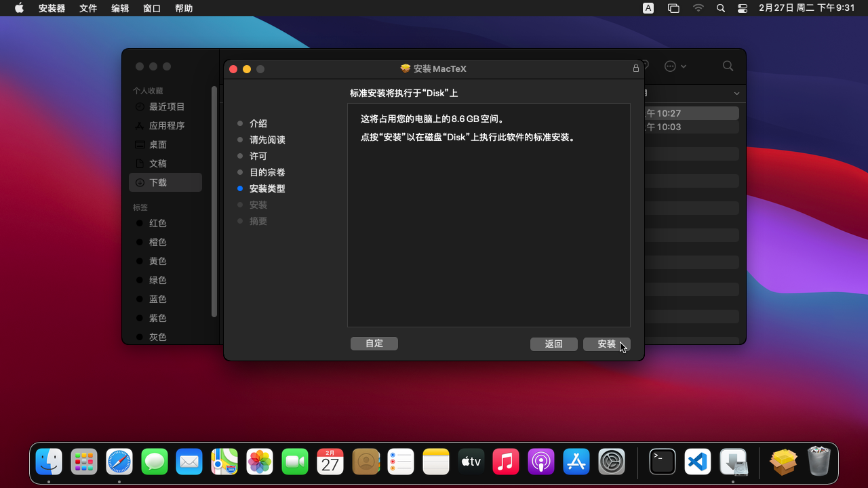The image size is (868, 488).
Task: Open Contacts from the Dock
Action: pyautogui.click(x=366, y=462)
